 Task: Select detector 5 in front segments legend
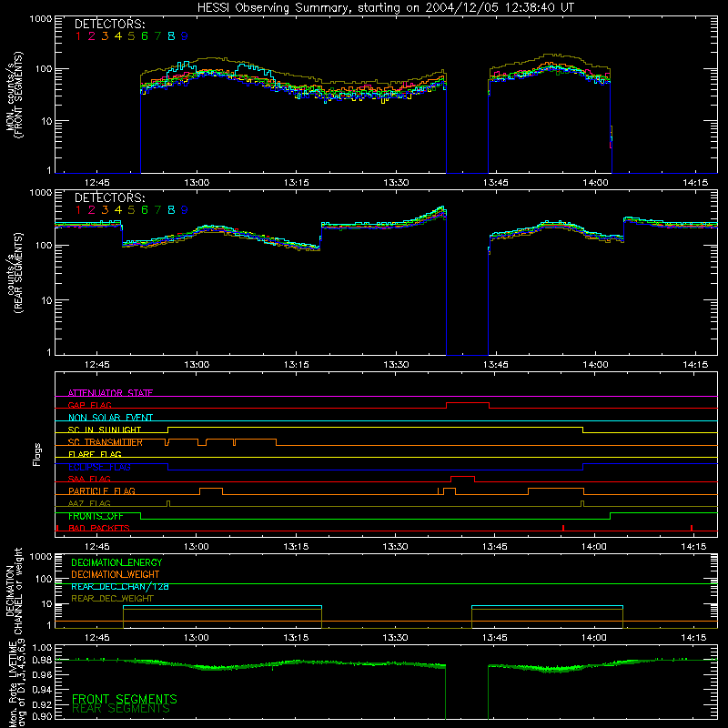pyautogui.click(x=131, y=36)
